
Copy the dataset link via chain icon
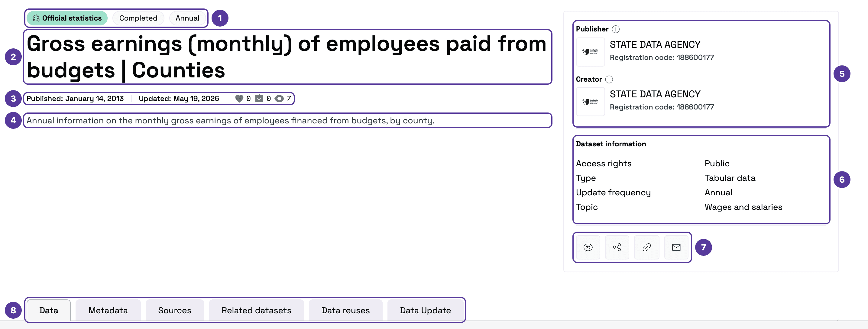click(647, 247)
